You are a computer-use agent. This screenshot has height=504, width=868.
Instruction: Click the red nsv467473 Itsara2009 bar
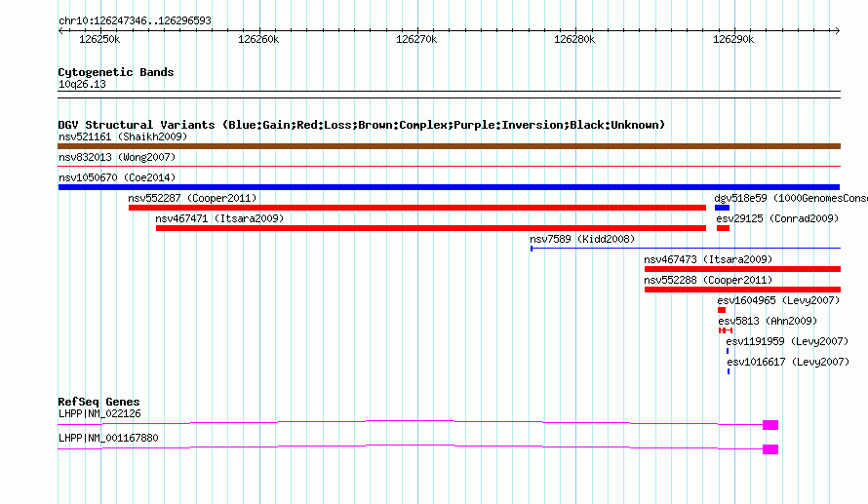742,269
